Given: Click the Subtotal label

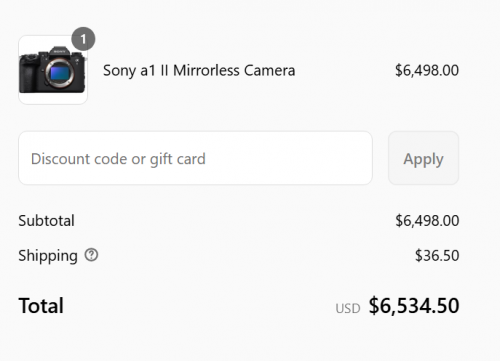Looking at the screenshot, I should [46, 221].
